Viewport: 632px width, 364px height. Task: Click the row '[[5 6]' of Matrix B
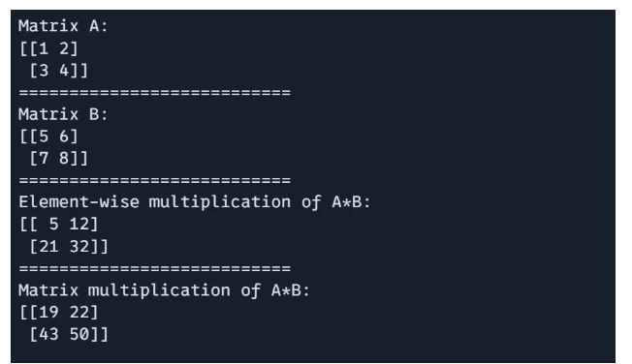[x=48, y=136]
